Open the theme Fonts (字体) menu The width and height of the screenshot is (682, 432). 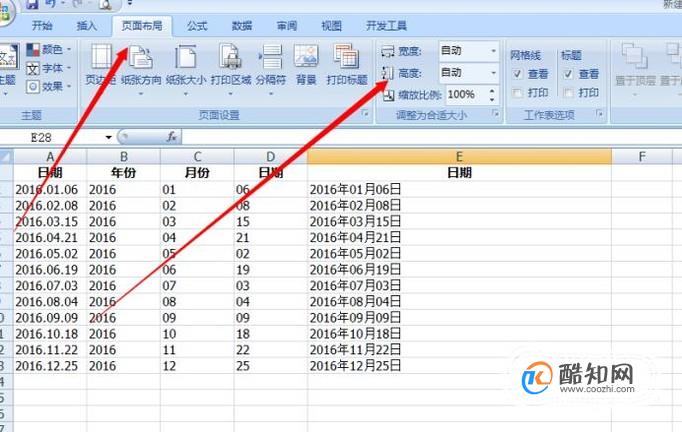(x=48, y=68)
